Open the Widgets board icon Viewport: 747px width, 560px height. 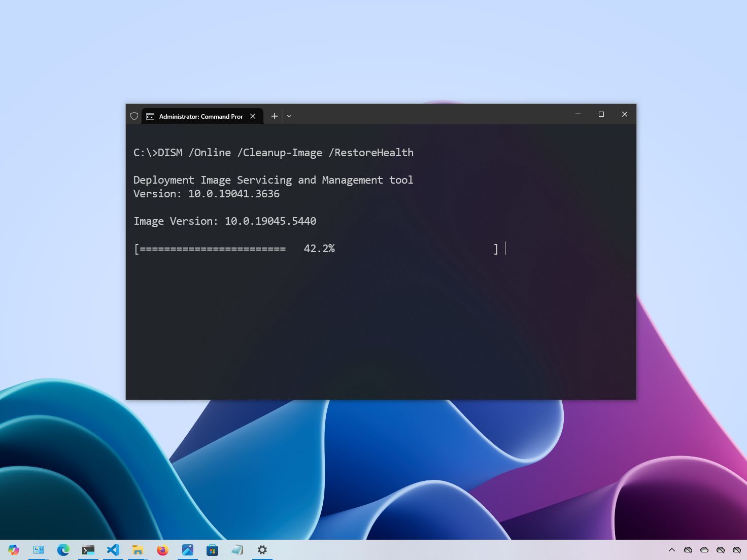coord(39,550)
